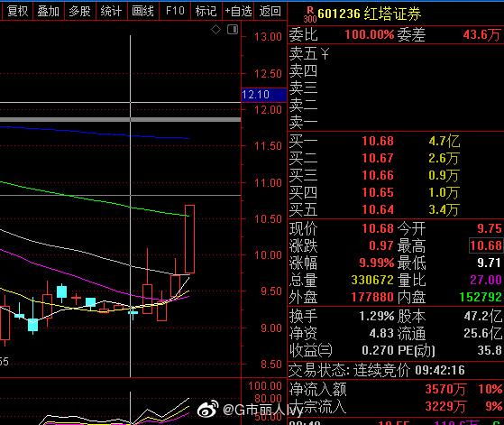This screenshot has height=425, width=504.
Task: Click the 标记 mark button
Action: pos(206,11)
